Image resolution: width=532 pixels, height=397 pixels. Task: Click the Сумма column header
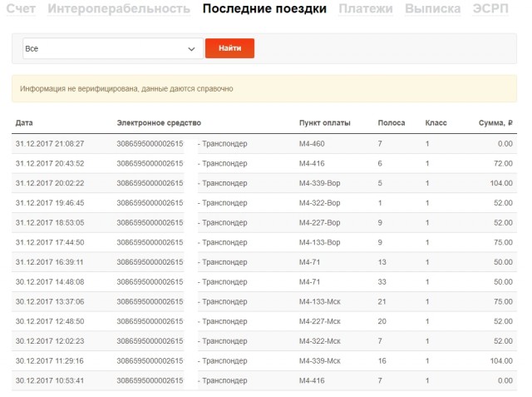pyautogui.click(x=495, y=123)
